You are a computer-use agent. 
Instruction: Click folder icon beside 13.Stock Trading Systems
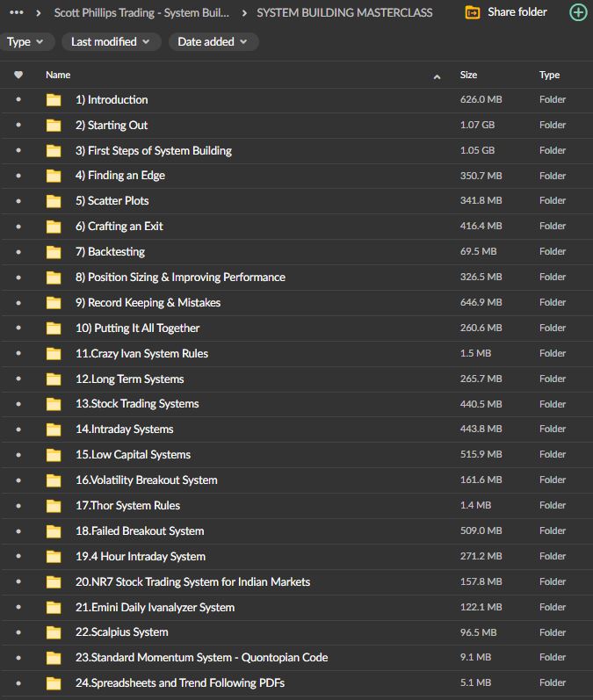[54, 404]
